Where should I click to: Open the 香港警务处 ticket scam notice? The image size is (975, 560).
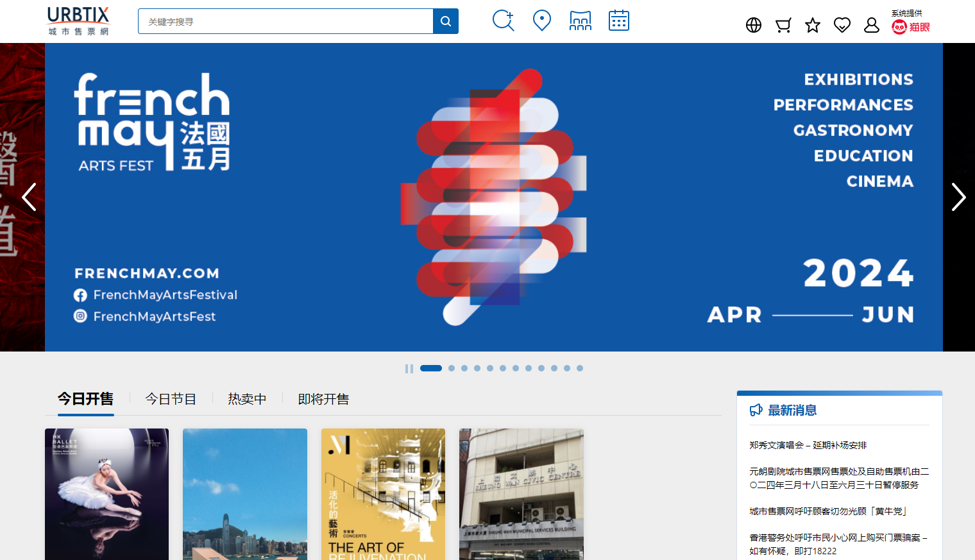(x=839, y=544)
